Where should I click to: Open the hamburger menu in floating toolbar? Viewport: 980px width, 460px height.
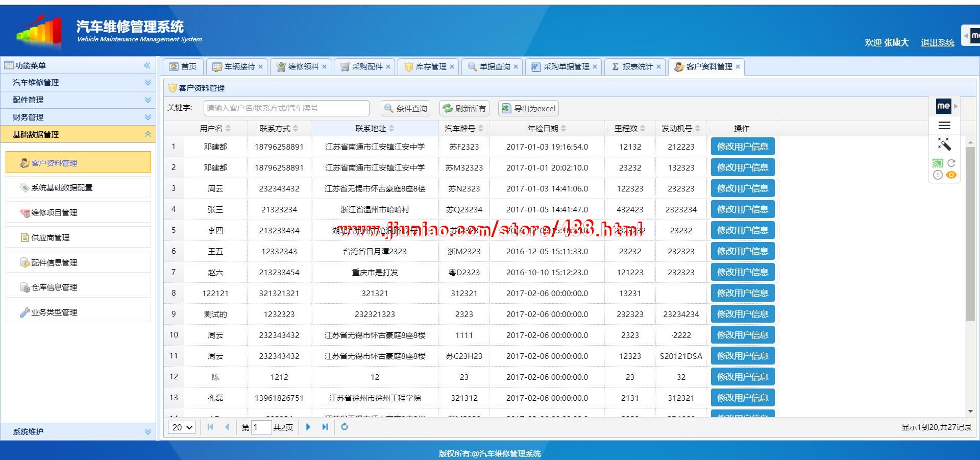point(944,125)
